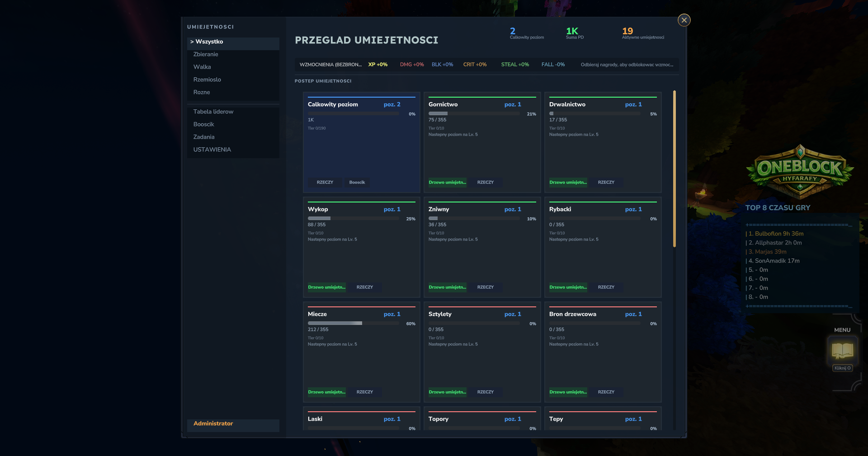Close the skills overview window
The image size is (868, 456).
coord(684,20)
